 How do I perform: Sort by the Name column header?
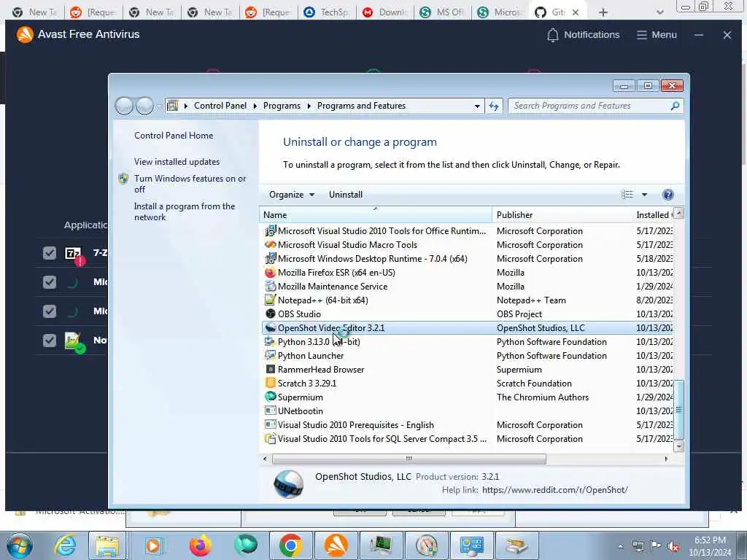click(376, 215)
